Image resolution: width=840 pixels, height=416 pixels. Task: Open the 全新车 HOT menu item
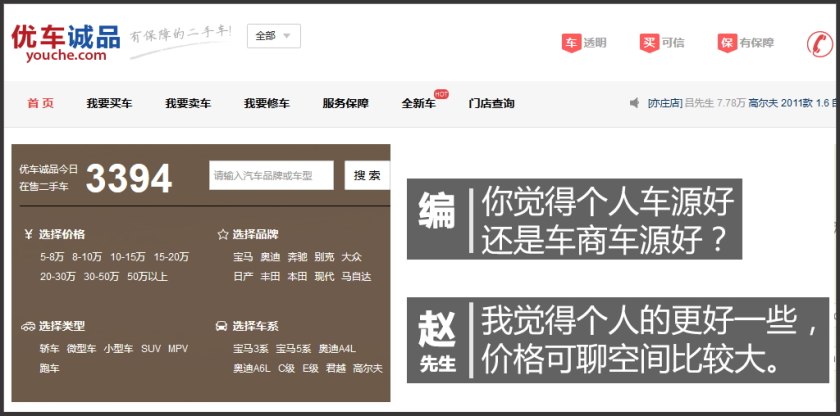pos(419,103)
